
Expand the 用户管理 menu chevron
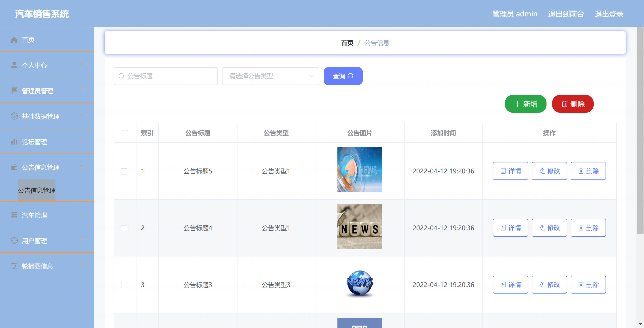[x=82, y=240]
